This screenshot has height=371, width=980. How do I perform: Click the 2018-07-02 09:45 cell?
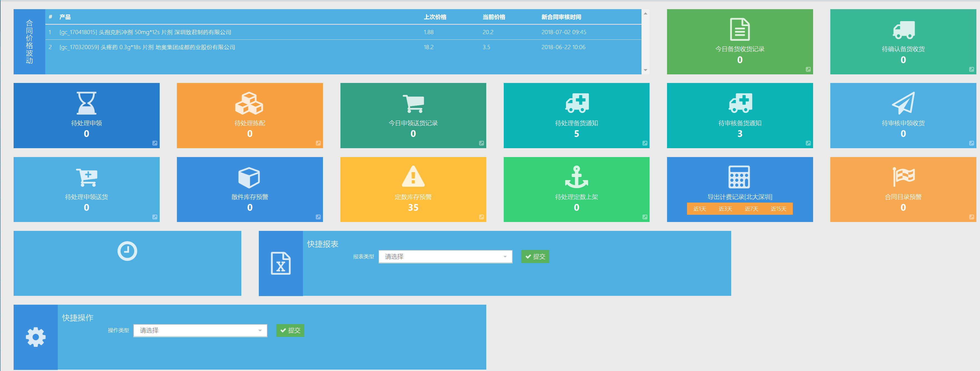pos(564,32)
